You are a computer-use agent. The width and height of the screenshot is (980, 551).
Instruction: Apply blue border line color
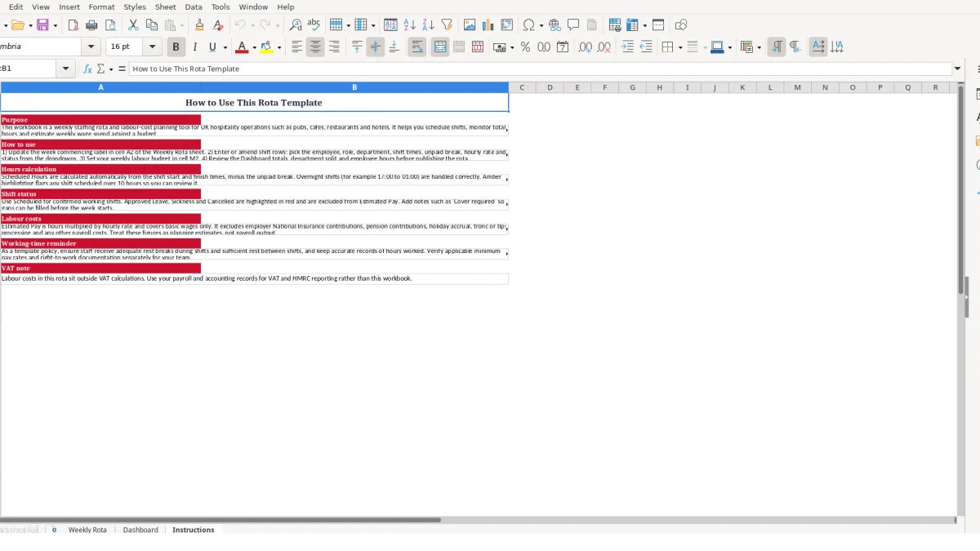coord(716,47)
